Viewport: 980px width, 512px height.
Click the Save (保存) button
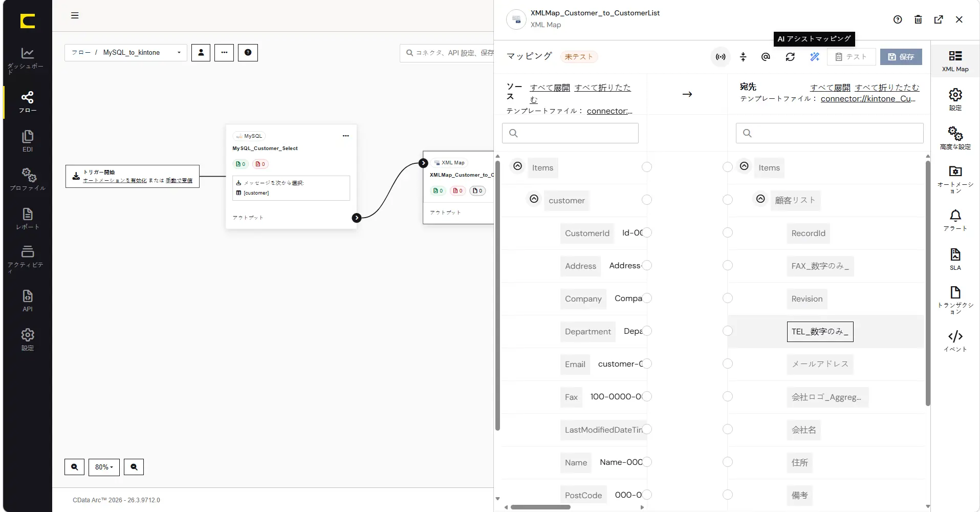point(901,57)
